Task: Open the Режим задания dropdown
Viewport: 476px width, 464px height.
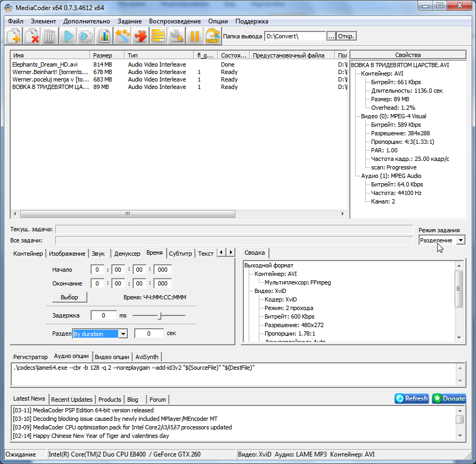Action: pos(461,240)
